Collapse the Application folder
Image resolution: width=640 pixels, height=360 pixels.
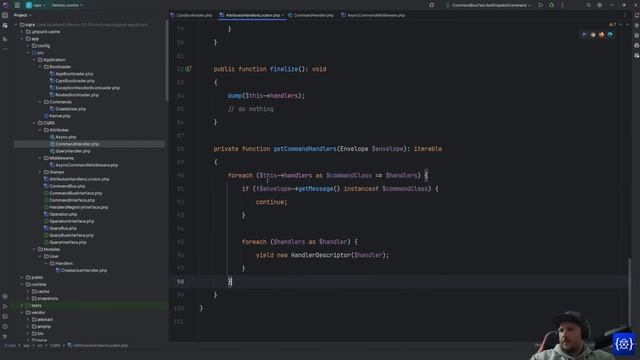[x=34, y=60]
